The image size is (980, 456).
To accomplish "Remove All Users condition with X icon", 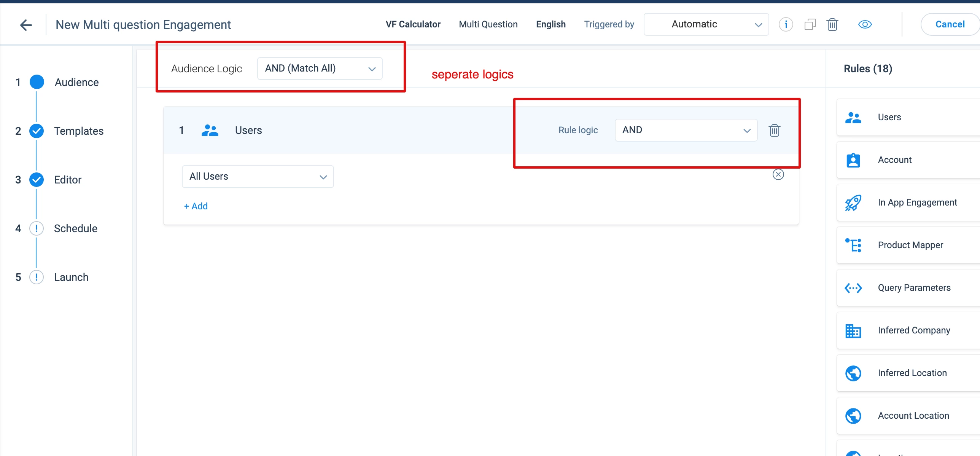I will point(778,175).
